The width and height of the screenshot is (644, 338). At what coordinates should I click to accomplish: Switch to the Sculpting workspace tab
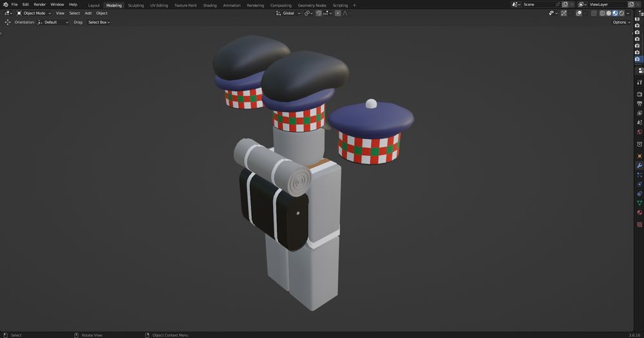136,5
